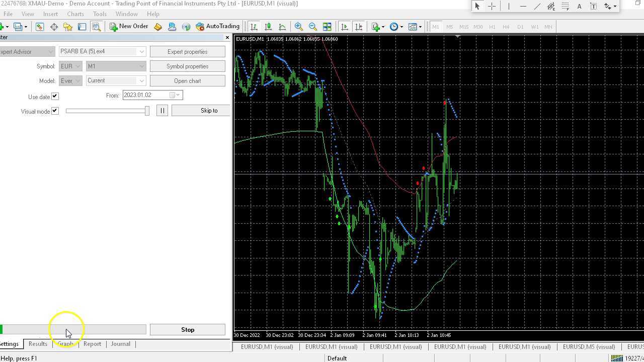Image resolution: width=644 pixels, height=362 pixels.
Task: Select the crosshair cursor tool
Action: 492,6
